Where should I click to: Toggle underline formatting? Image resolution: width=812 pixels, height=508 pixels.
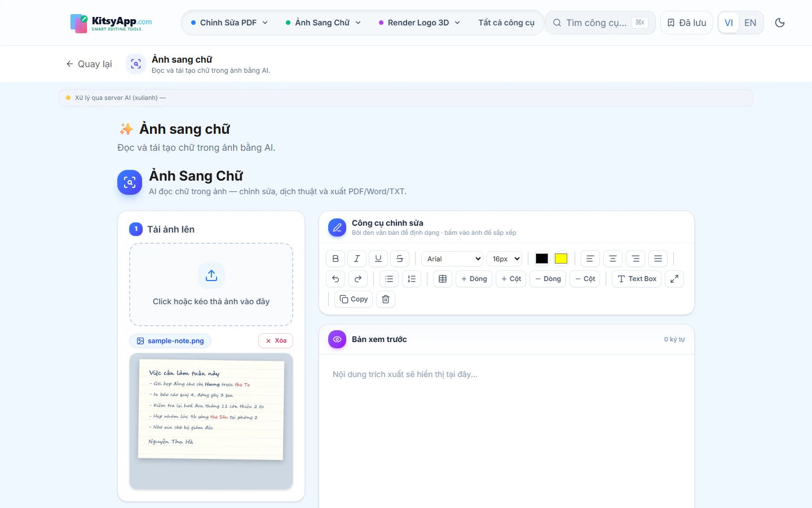(x=378, y=259)
